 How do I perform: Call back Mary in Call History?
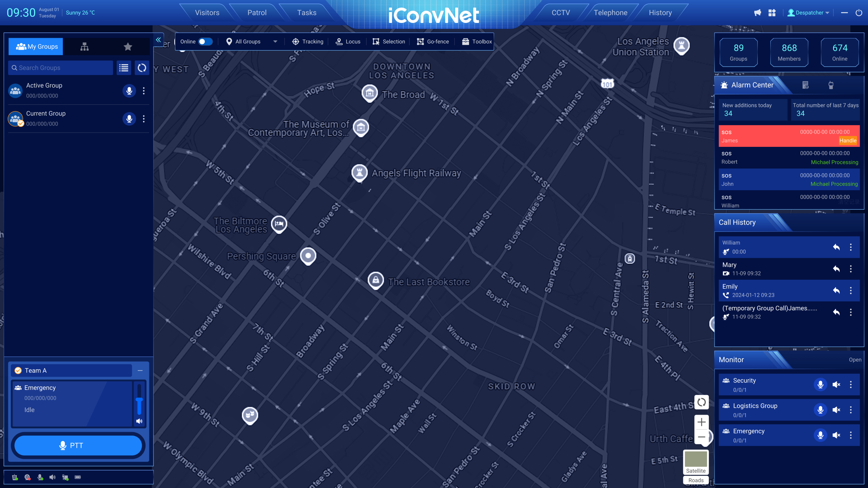(836, 269)
